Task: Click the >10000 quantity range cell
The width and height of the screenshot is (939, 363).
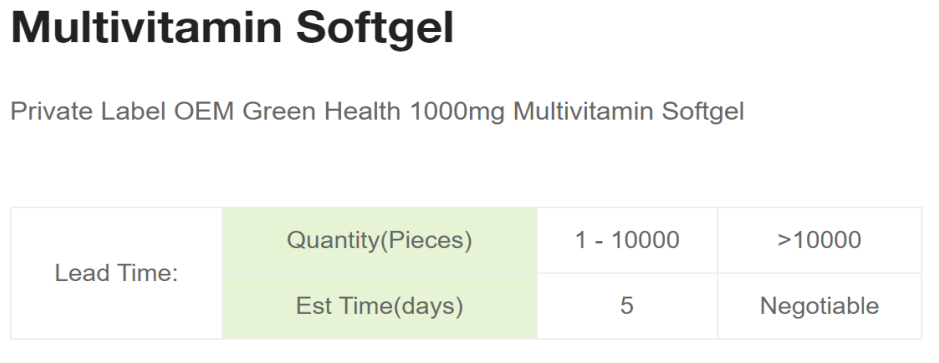Action: [x=819, y=240]
